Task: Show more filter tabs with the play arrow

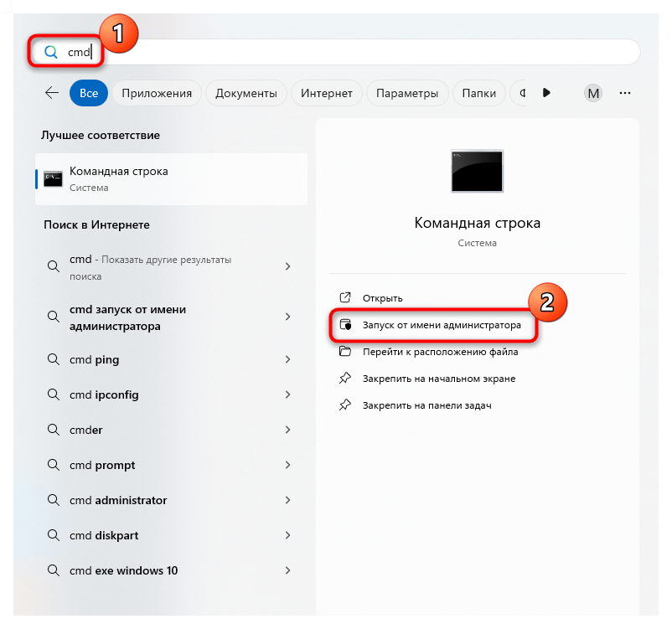Action: [546, 93]
